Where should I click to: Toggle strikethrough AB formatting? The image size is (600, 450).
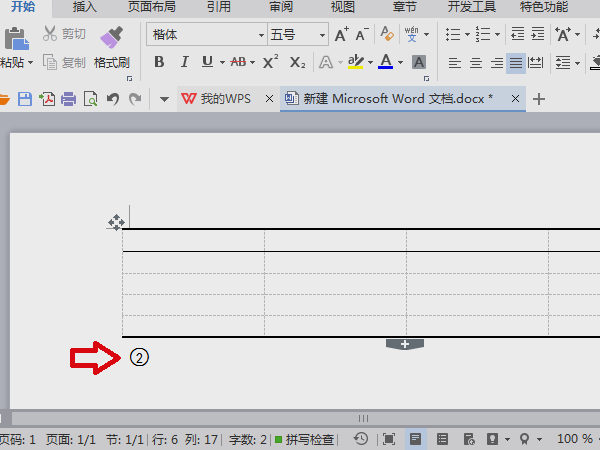[238, 62]
